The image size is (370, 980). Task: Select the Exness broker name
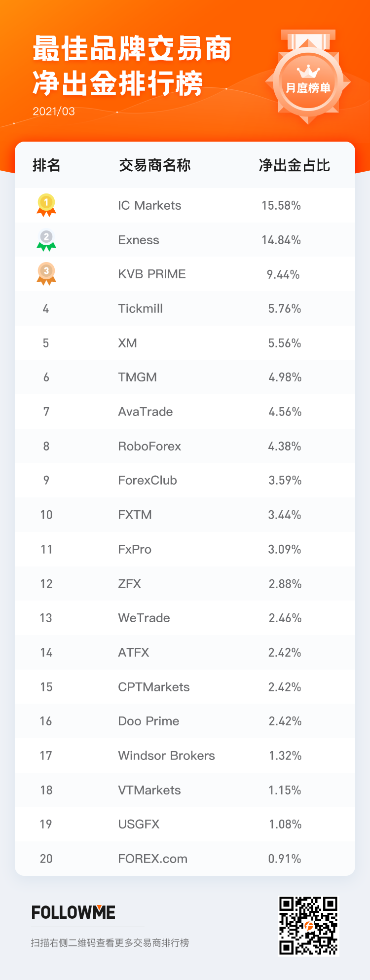click(x=139, y=240)
